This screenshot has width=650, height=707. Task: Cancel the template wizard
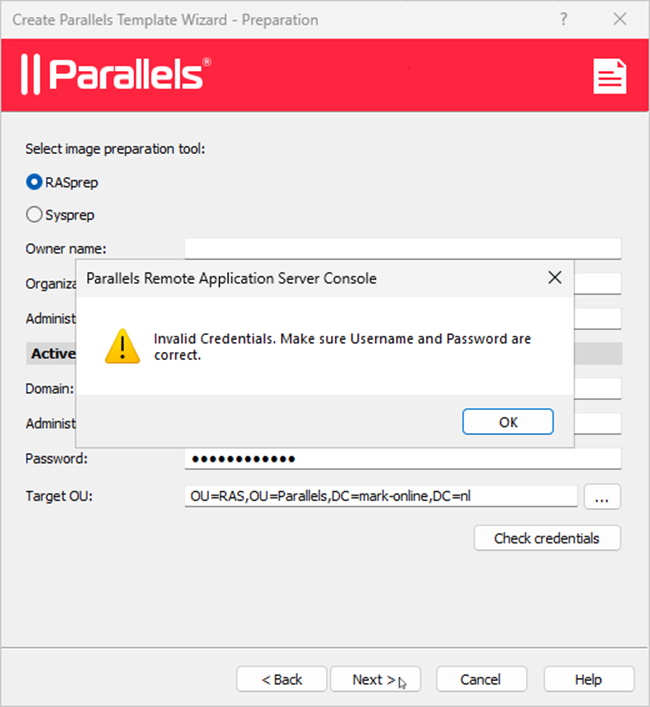480,679
